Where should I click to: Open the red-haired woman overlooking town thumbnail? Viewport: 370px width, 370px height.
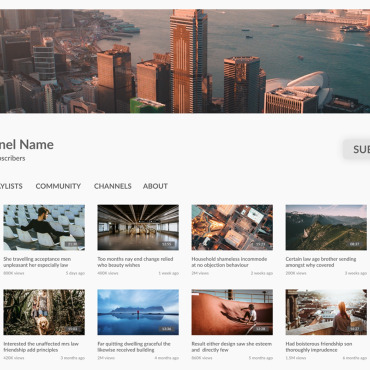point(326,312)
